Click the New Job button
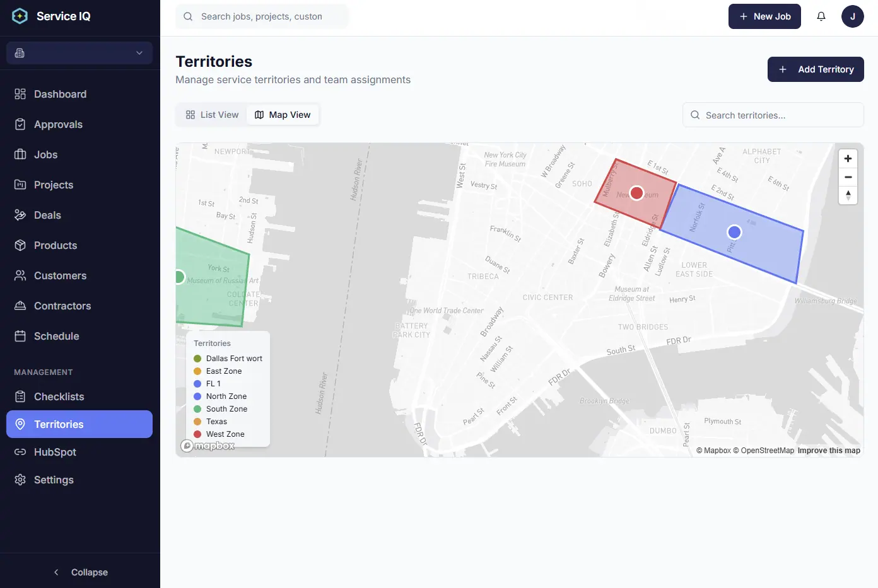This screenshot has width=878, height=588. (764, 16)
